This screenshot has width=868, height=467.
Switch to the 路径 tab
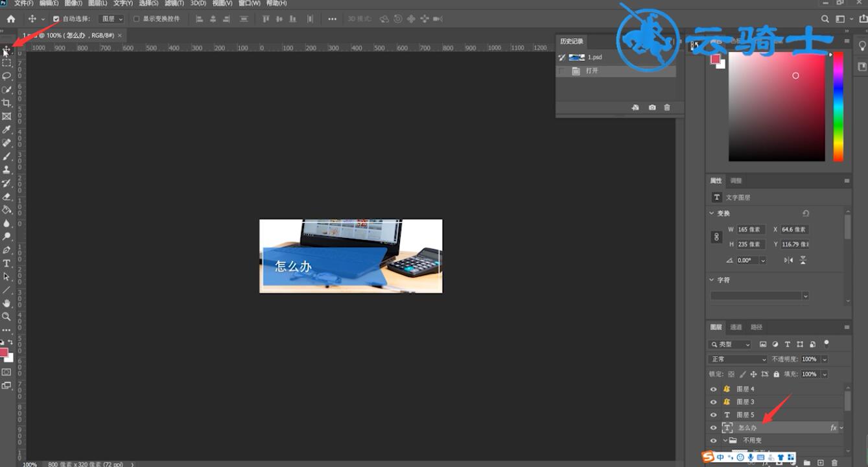click(x=757, y=327)
